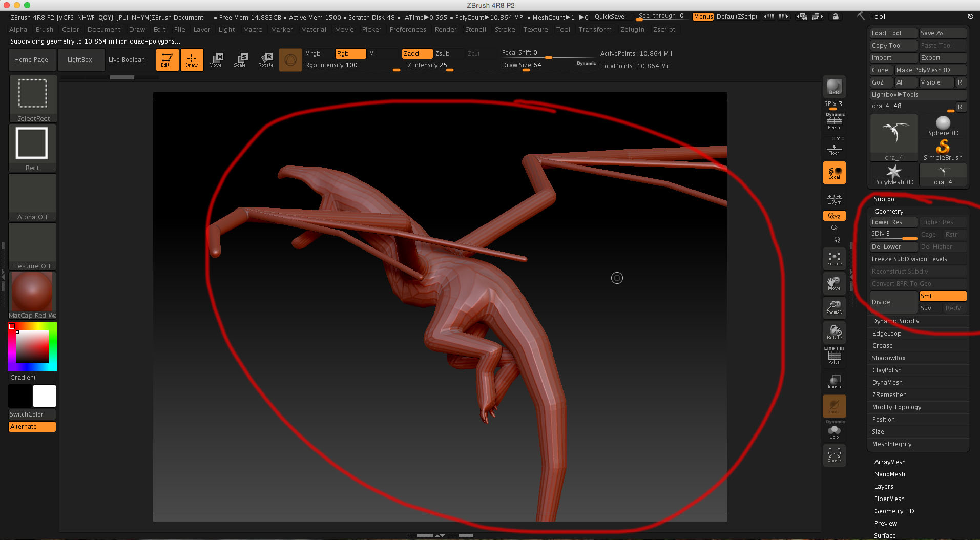980x540 pixels.
Task: Click the Lower Res button
Action: [x=893, y=222]
